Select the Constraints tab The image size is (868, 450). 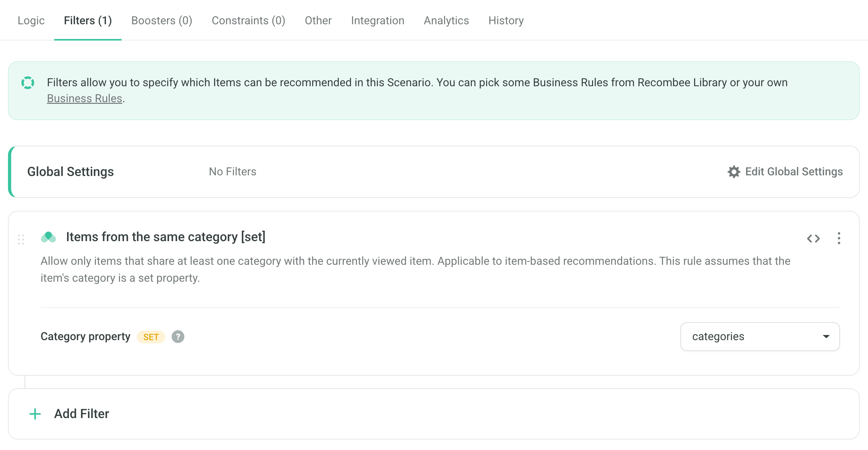point(249,20)
